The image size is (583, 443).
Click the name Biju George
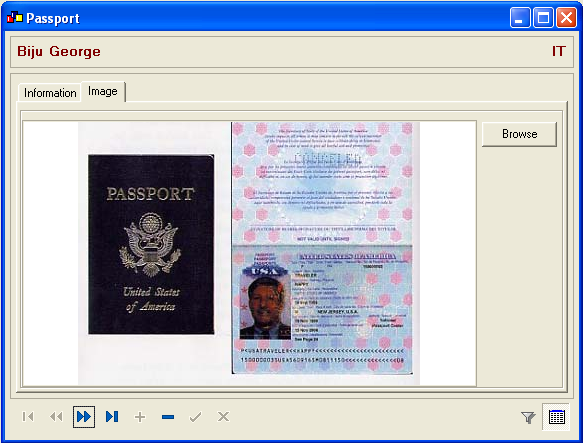tap(59, 51)
